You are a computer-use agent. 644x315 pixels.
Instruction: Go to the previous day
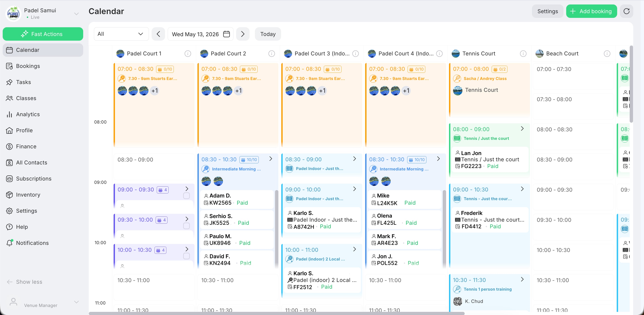coord(158,34)
